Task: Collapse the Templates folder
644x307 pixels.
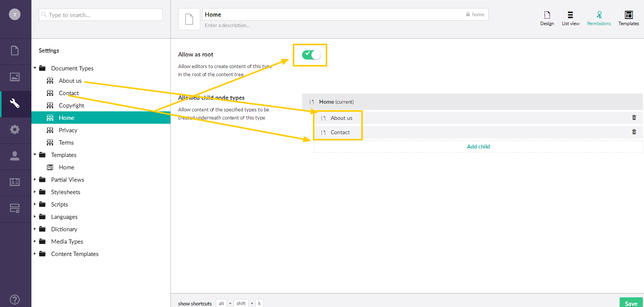Action: click(x=35, y=155)
